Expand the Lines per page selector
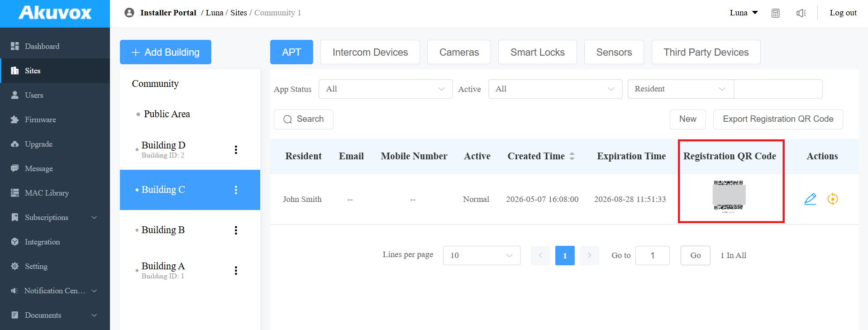Image resolution: width=868 pixels, height=330 pixels. point(482,256)
